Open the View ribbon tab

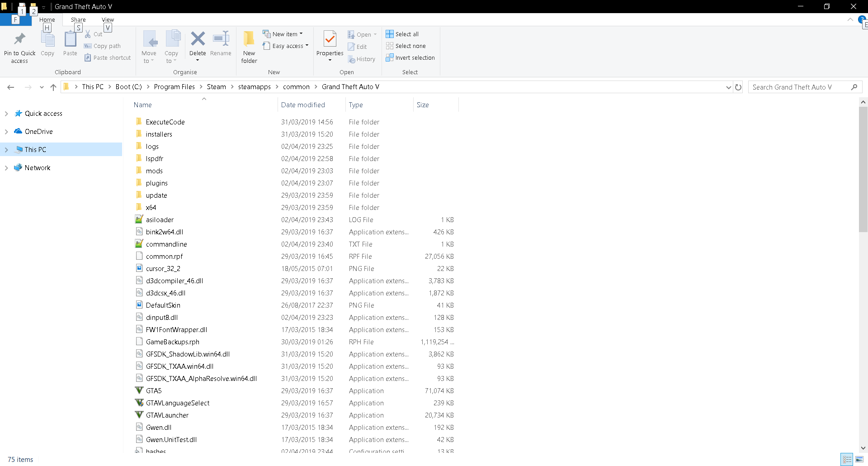[x=108, y=20]
